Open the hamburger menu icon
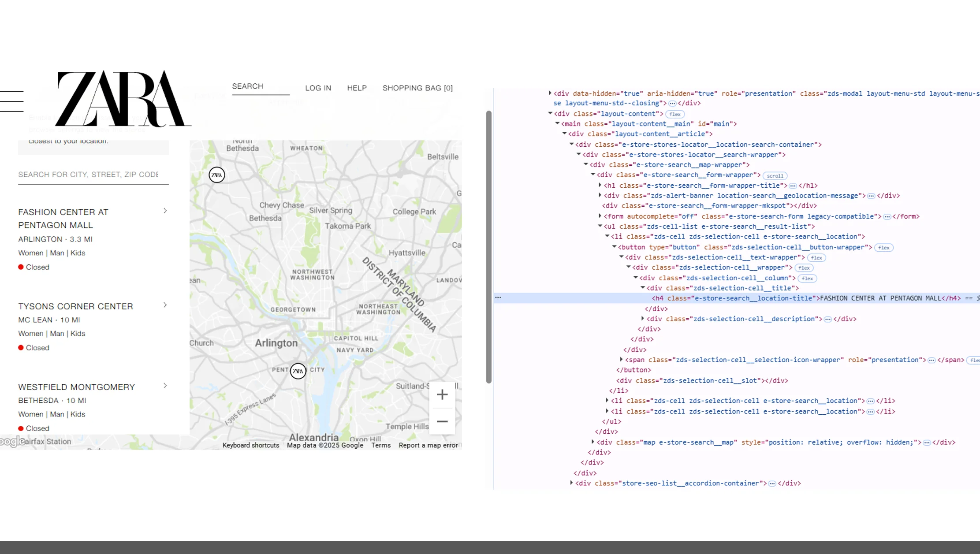The width and height of the screenshot is (980, 554). point(11,101)
